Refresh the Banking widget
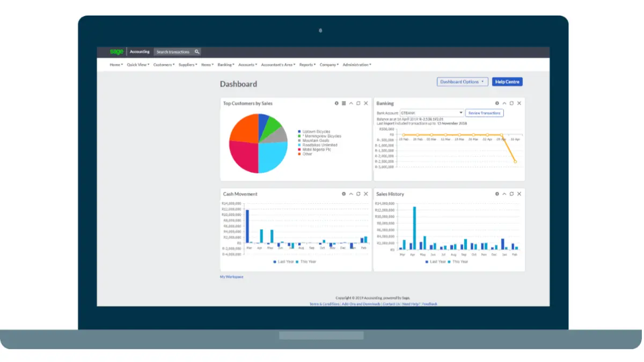This screenshot has width=644, height=362. [511, 103]
